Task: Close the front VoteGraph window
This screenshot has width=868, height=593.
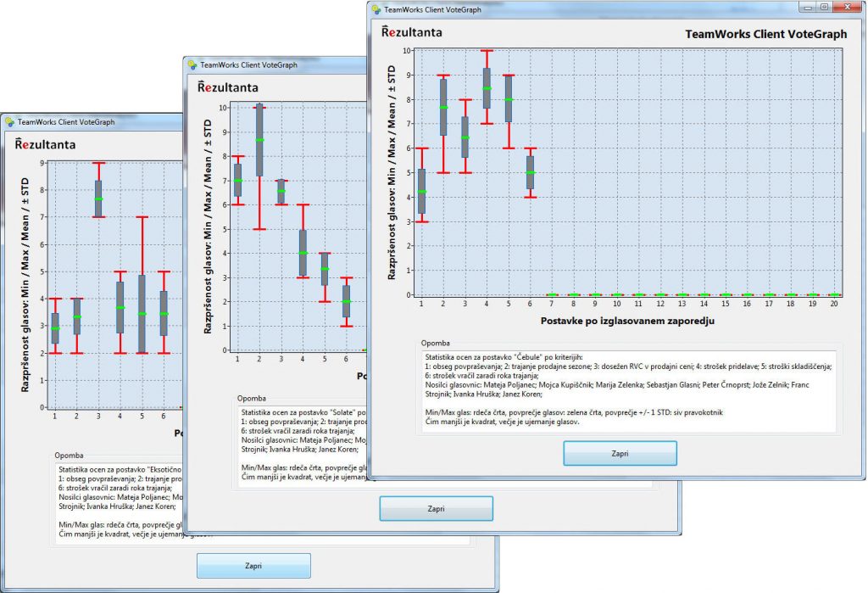Action: tap(848, 7)
